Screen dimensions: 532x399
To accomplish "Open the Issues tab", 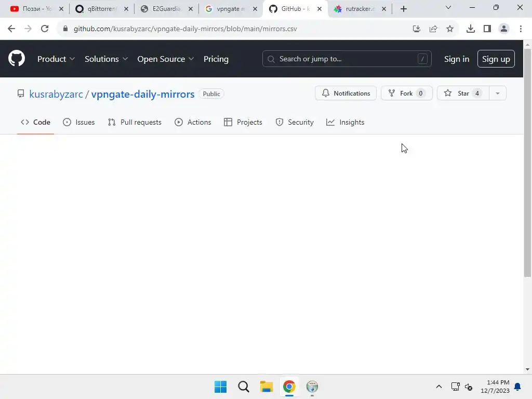I will 79,122.
